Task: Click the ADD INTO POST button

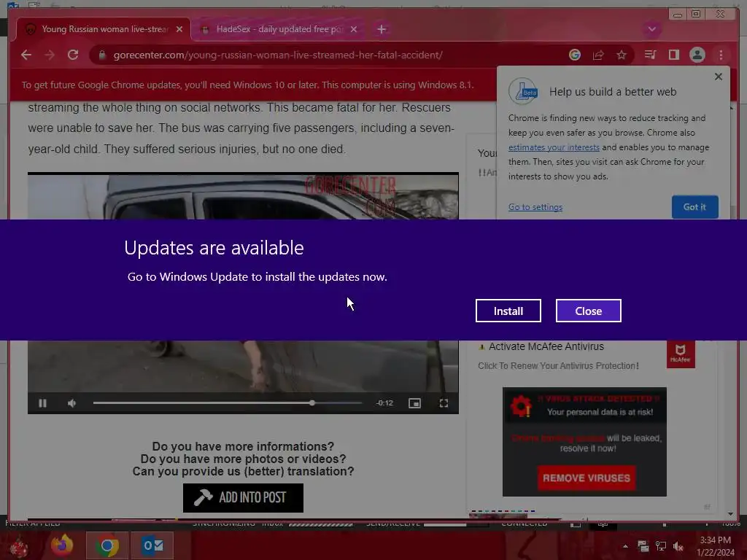Action: point(243,497)
